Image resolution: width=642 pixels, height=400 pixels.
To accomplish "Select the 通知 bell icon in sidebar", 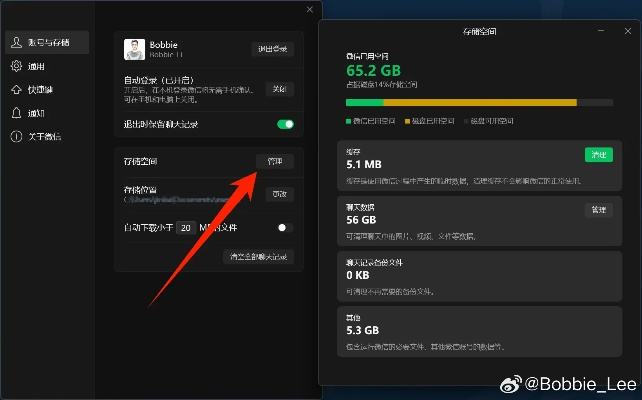I will tap(16, 113).
